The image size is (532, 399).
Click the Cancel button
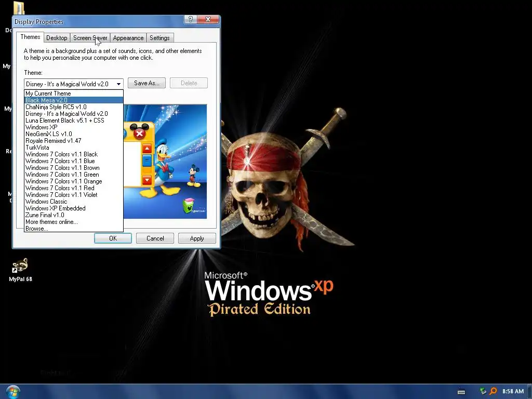pos(155,238)
